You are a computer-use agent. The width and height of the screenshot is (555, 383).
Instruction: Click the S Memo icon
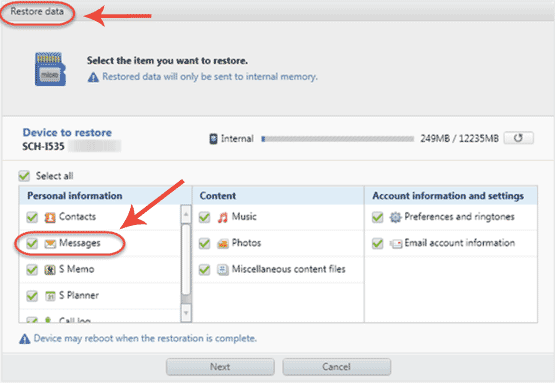(x=50, y=270)
